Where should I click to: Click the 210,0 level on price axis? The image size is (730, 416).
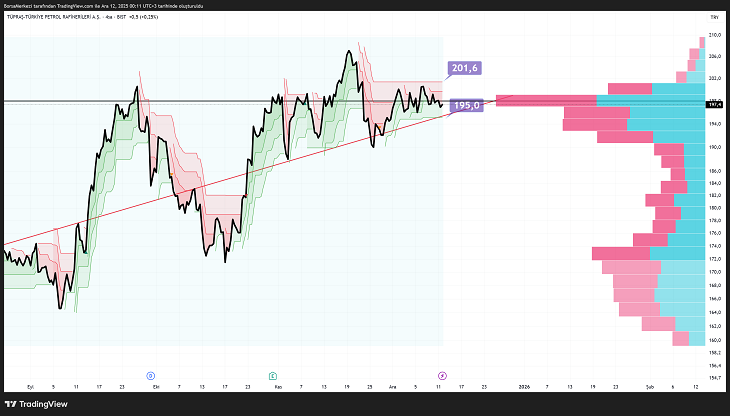point(714,36)
